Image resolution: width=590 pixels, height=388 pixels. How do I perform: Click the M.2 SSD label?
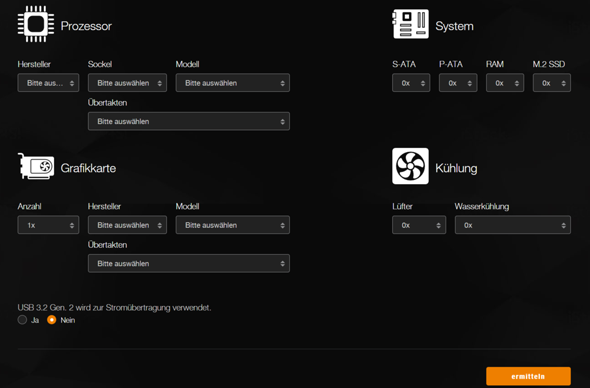[549, 64]
